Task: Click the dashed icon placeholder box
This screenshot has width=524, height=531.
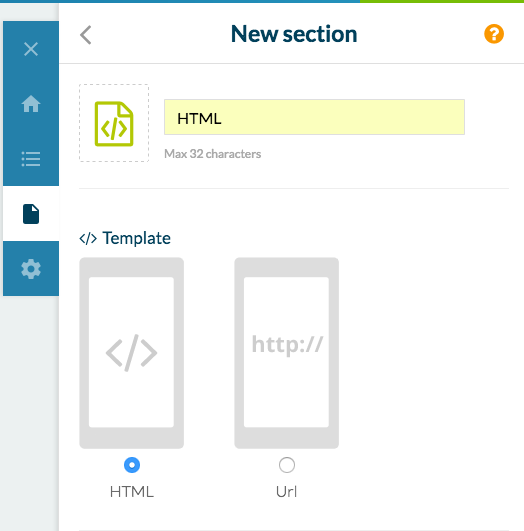Action: [114, 123]
